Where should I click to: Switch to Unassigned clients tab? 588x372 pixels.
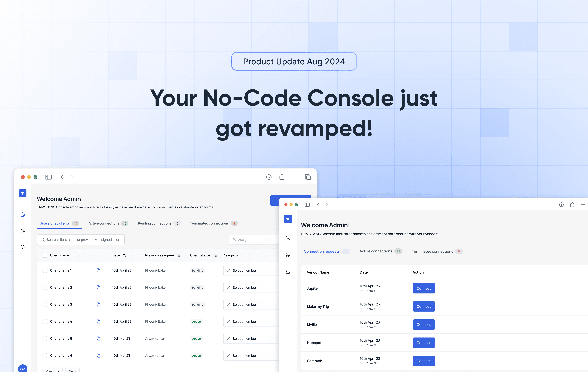point(59,223)
